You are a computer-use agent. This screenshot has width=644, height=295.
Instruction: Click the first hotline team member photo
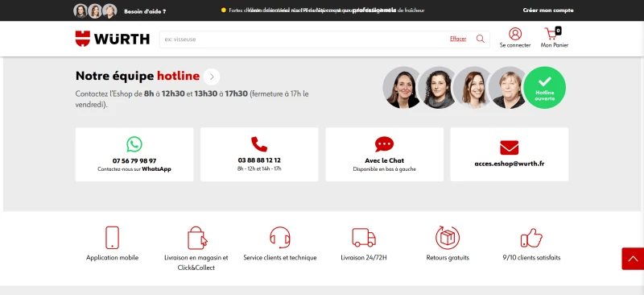click(x=401, y=88)
